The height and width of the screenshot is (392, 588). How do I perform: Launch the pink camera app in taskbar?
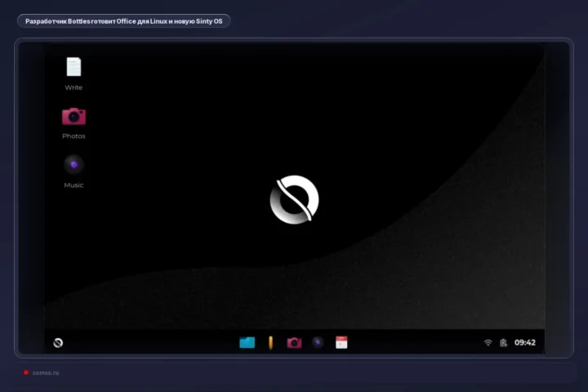294,342
